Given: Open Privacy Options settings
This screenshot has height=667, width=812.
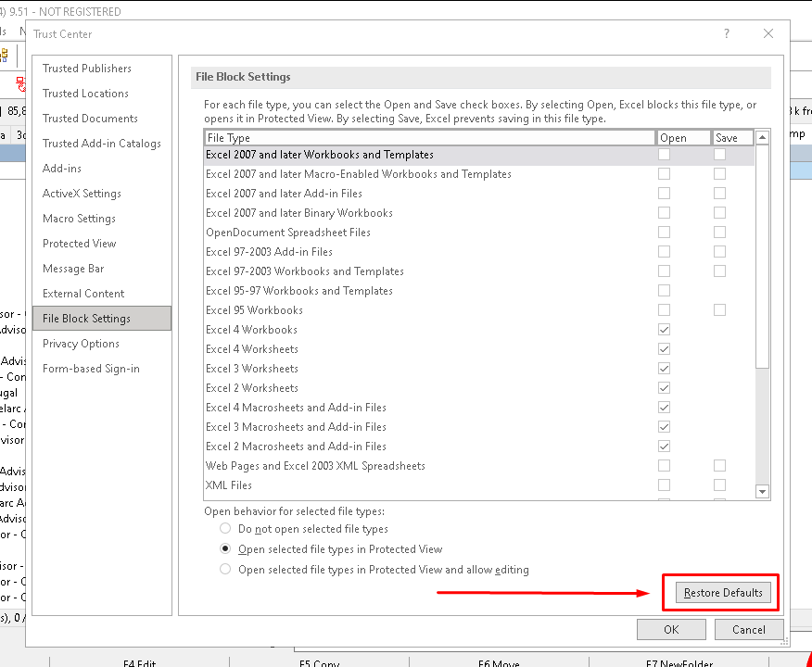Looking at the screenshot, I should (82, 343).
